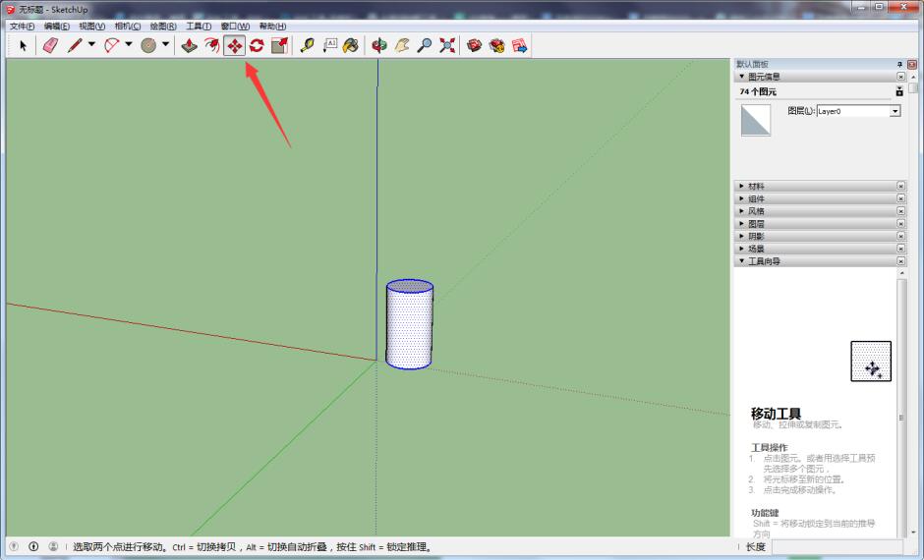Screen dimensions: 924x560
Task: Open the 文件(F) menu
Action: coord(22,26)
